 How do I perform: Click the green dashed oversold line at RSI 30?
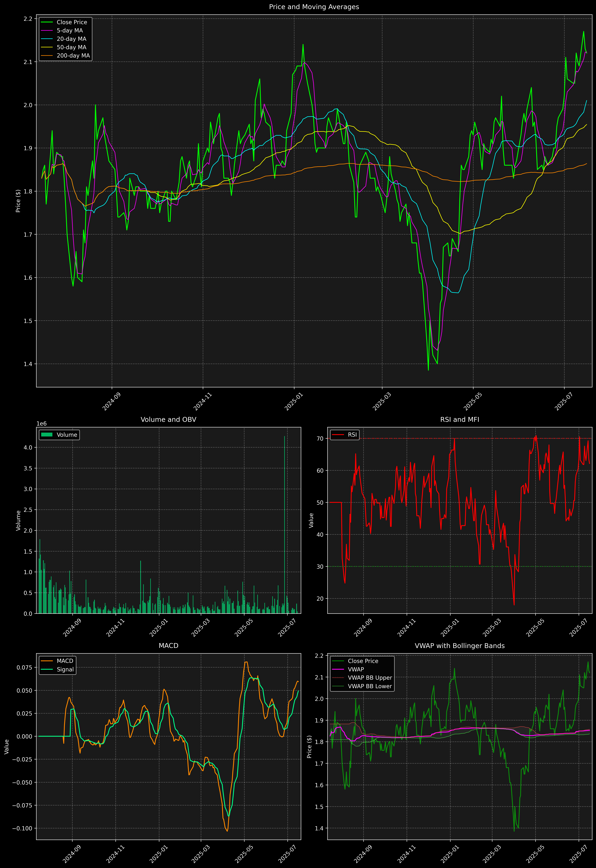click(460, 567)
